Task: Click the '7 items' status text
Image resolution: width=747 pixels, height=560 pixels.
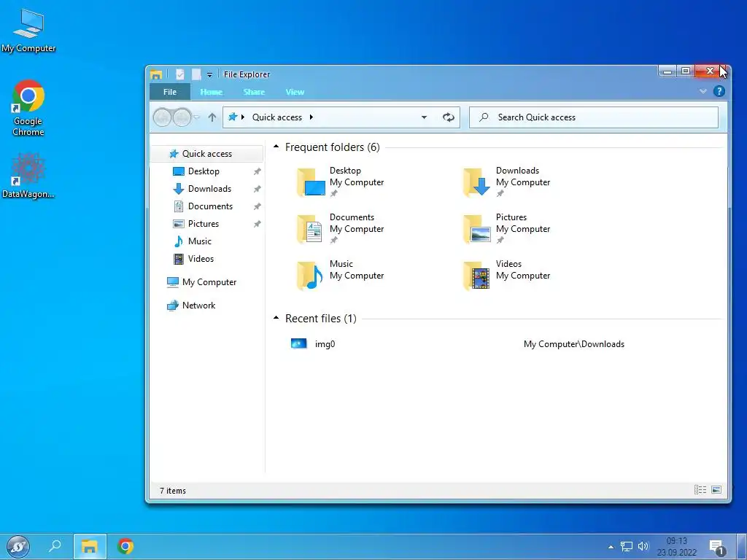Action: pos(172,491)
